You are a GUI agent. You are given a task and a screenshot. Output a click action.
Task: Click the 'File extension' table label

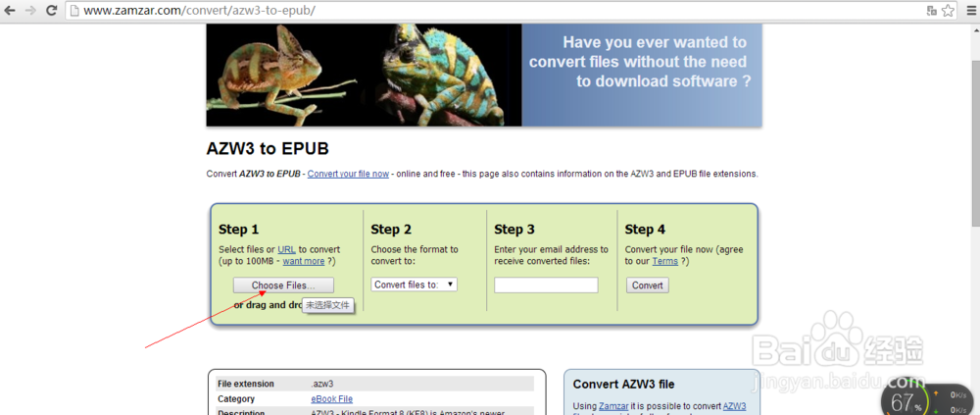pyautogui.click(x=246, y=384)
